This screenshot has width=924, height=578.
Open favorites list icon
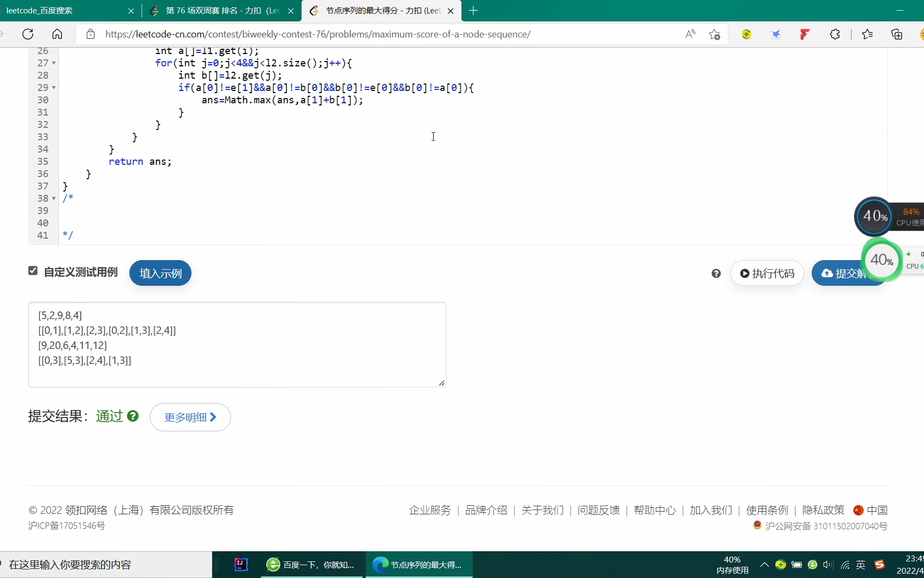(x=867, y=34)
